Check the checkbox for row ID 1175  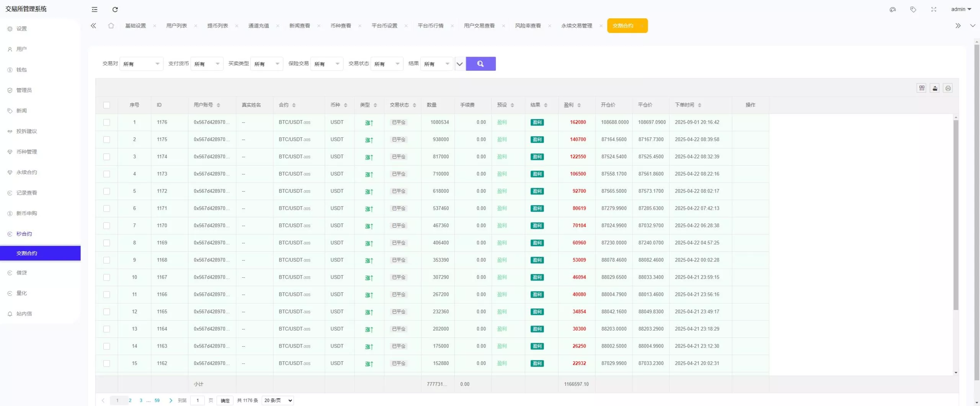pos(107,139)
